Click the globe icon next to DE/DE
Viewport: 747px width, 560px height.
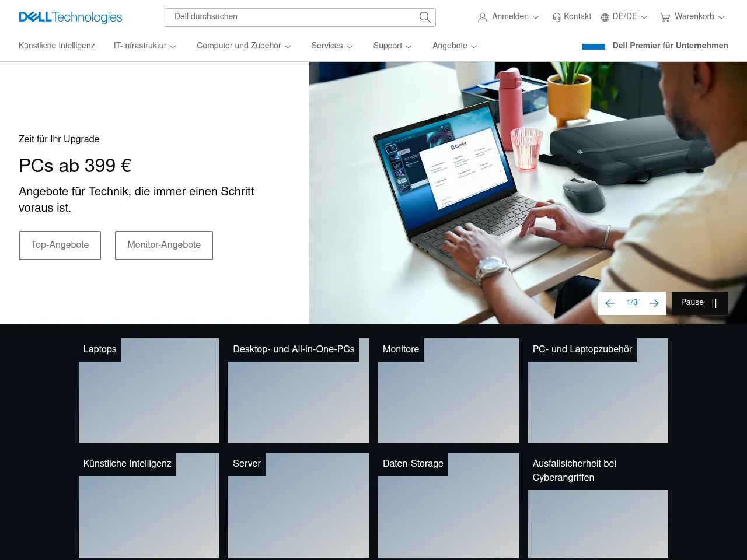603,17
